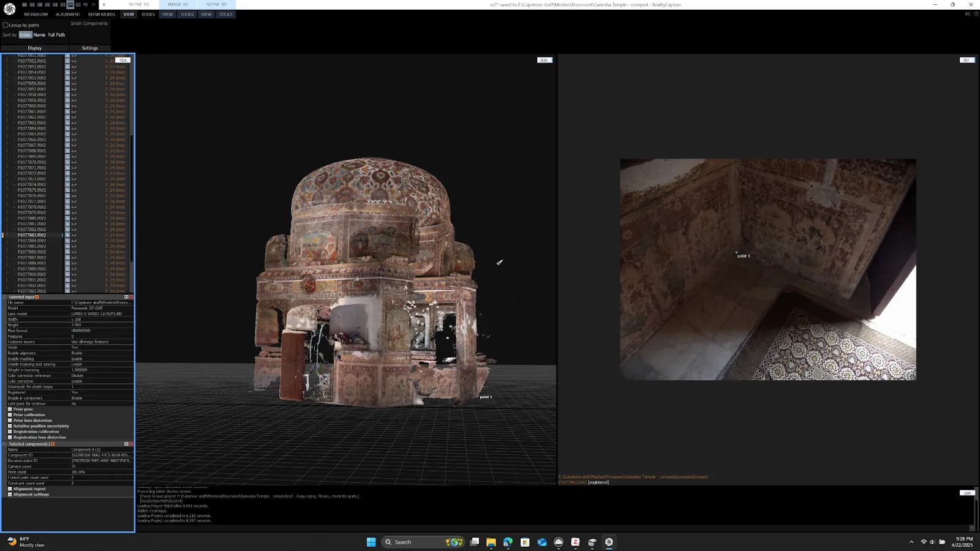Click the float icon of Selected input panel

[126, 297]
